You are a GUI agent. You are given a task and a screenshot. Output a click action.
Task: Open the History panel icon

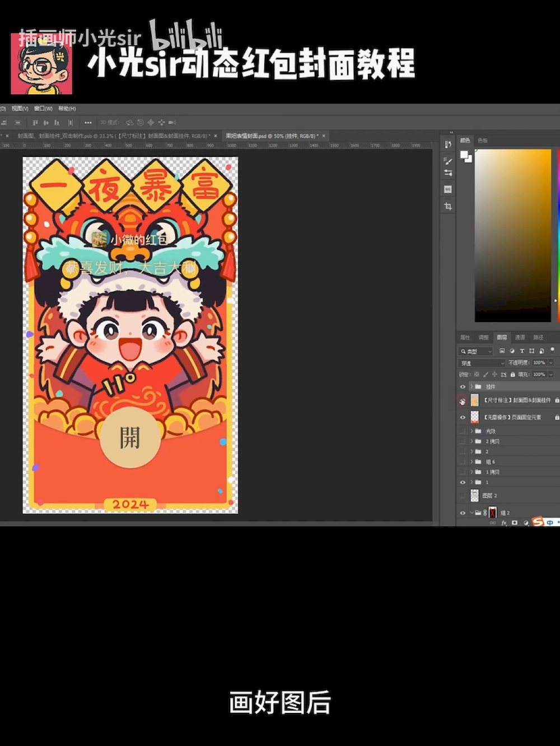[x=448, y=144]
